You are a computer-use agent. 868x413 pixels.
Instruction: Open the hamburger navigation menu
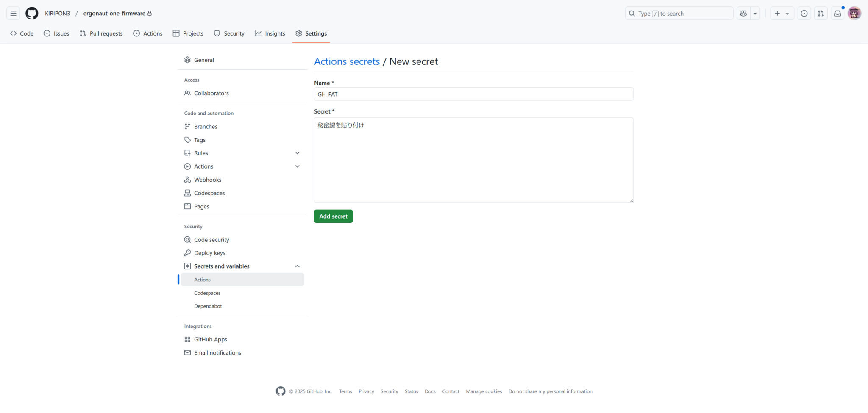point(14,14)
